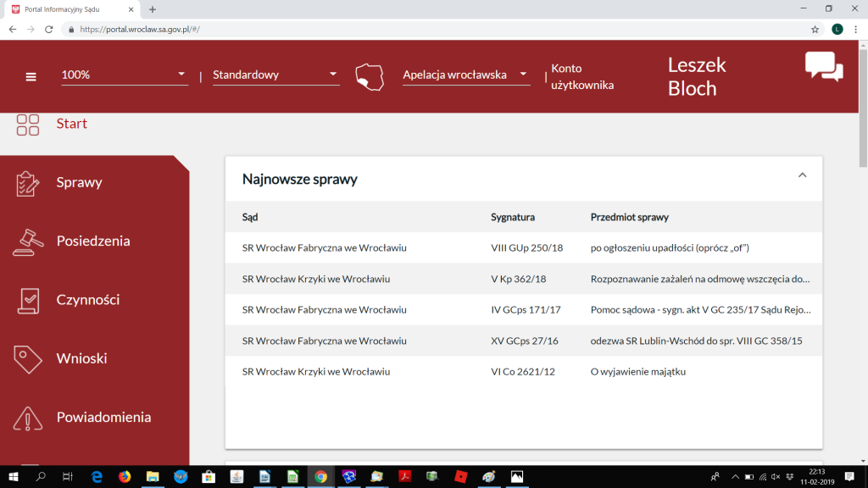This screenshot has width=868, height=488.
Task: Open the taskbar clock and date
Action: (817, 476)
